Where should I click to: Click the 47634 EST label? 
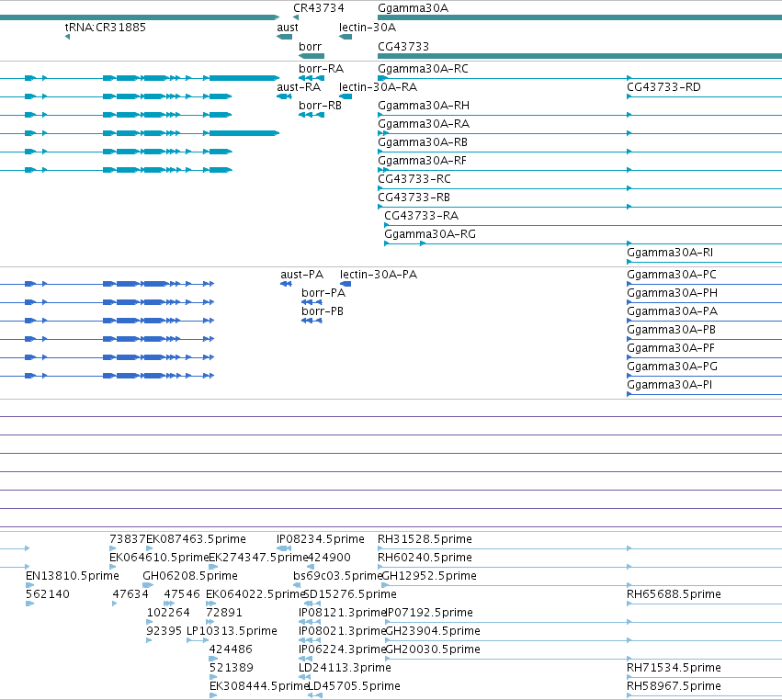130,594
